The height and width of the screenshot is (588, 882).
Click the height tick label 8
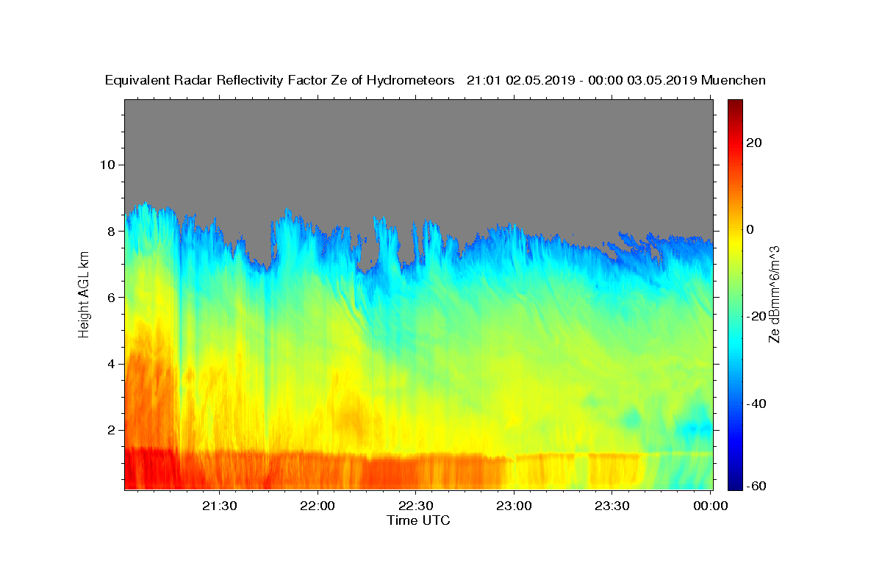tap(112, 231)
